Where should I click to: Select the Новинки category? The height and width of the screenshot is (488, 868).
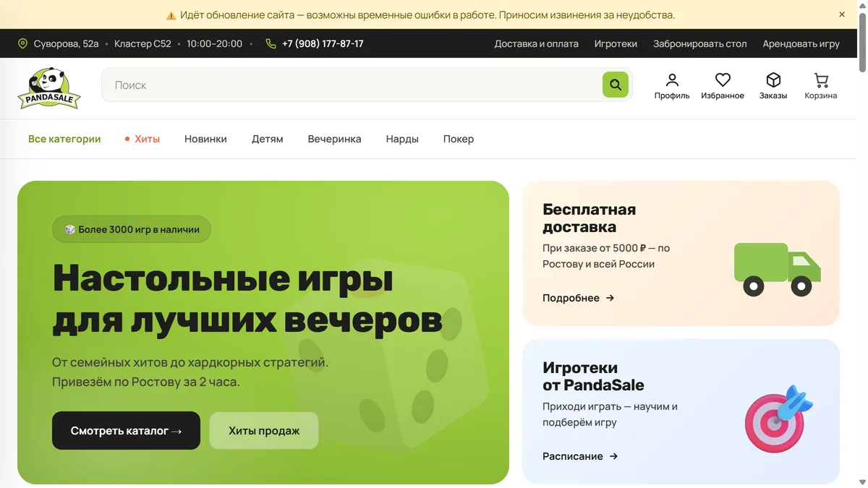pos(205,139)
